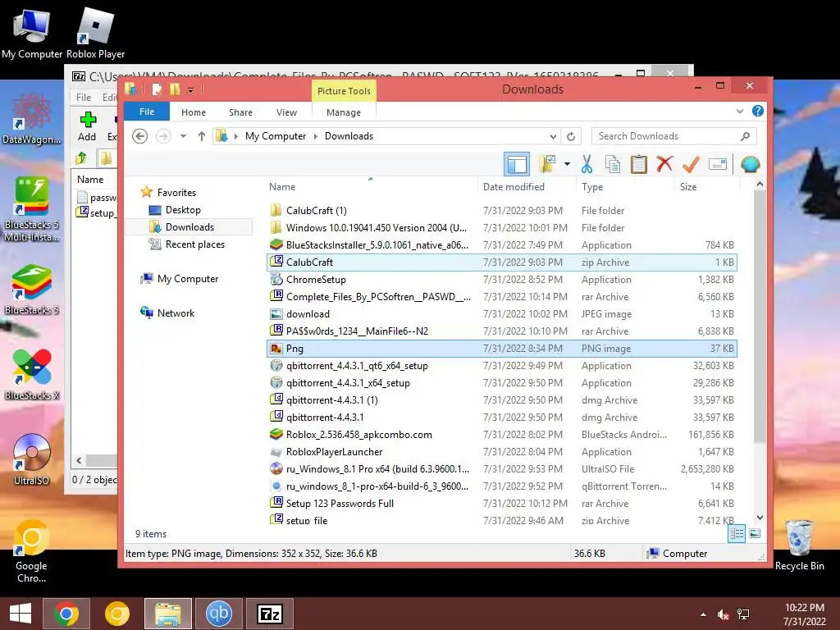Open Windows Start button
Image resolution: width=840 pixels, height=630 pixels.
pos(21,614)
